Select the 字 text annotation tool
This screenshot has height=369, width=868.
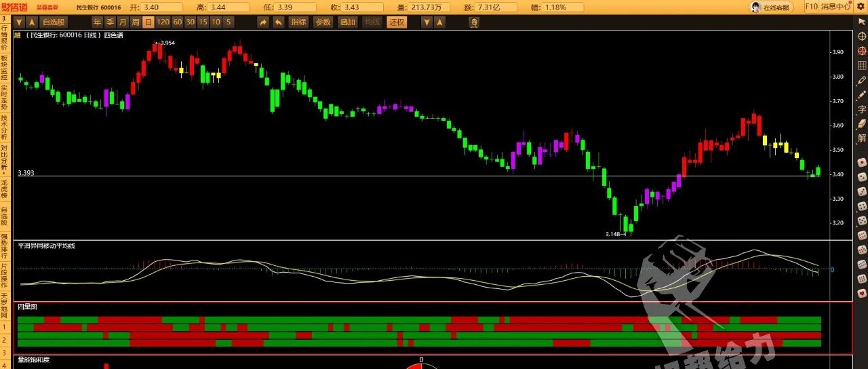click(862, 109)
